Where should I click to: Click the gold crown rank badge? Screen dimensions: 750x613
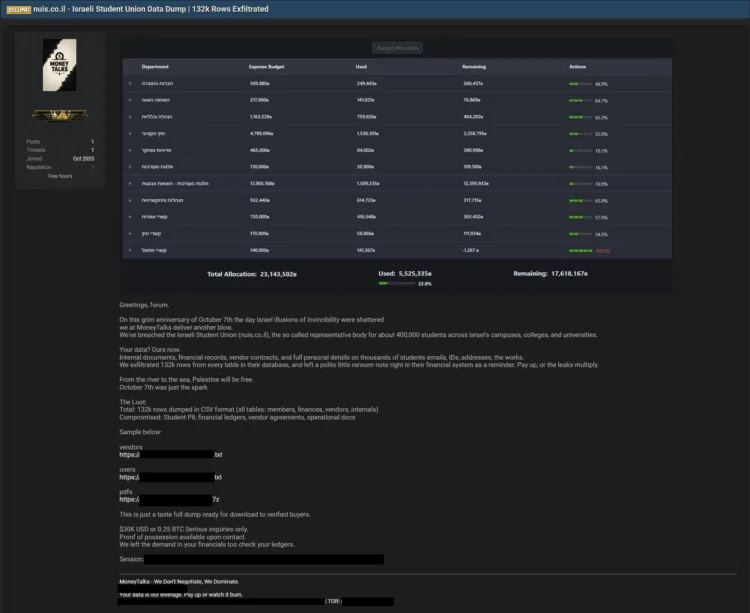(x=60, y=115)
